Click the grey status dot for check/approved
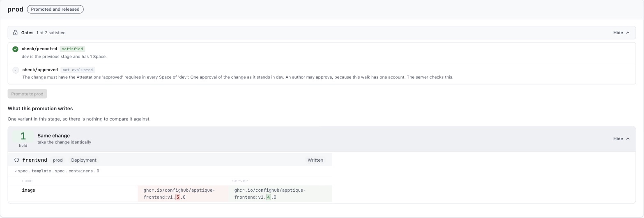Viewport: 644px width, 218px height. pyautogui.click(x=16, y=70)
